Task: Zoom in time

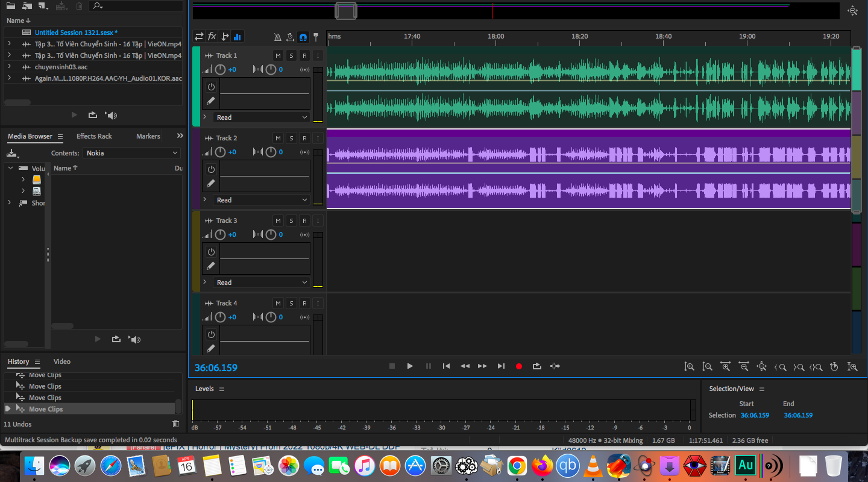Action: click(x=726, y=366)
